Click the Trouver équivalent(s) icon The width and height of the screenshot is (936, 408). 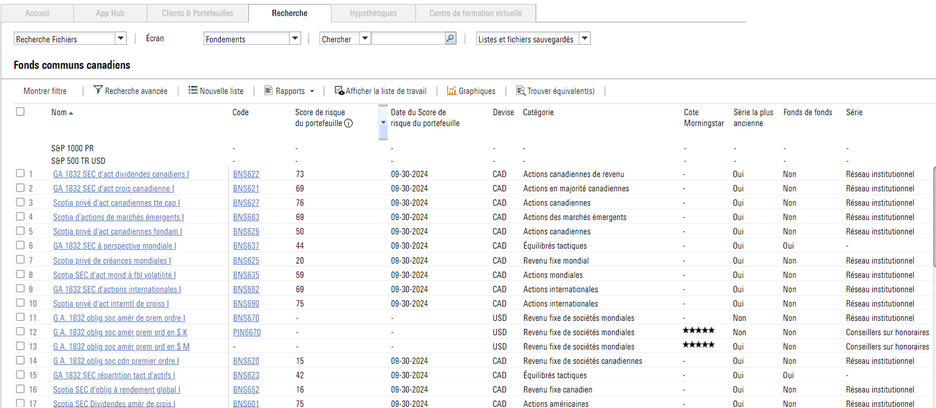coord(521,90)
